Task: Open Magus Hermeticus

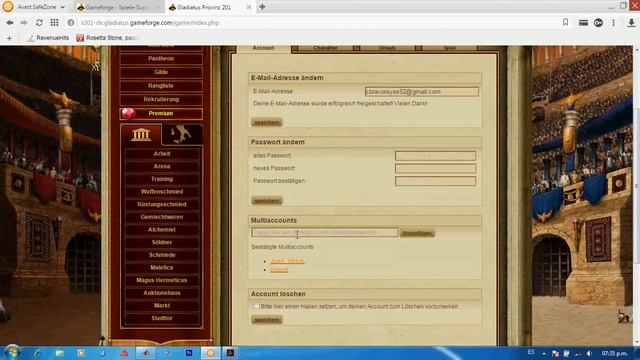Action: coord(162,280)
